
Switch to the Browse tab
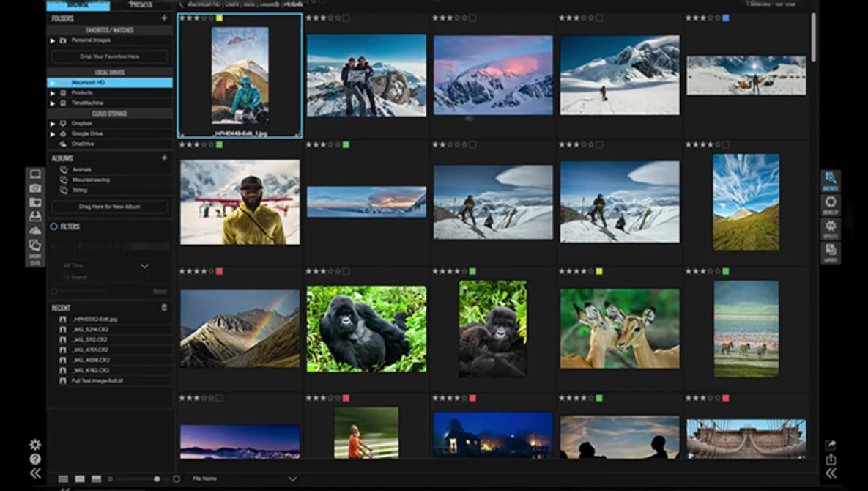[78, 5]
